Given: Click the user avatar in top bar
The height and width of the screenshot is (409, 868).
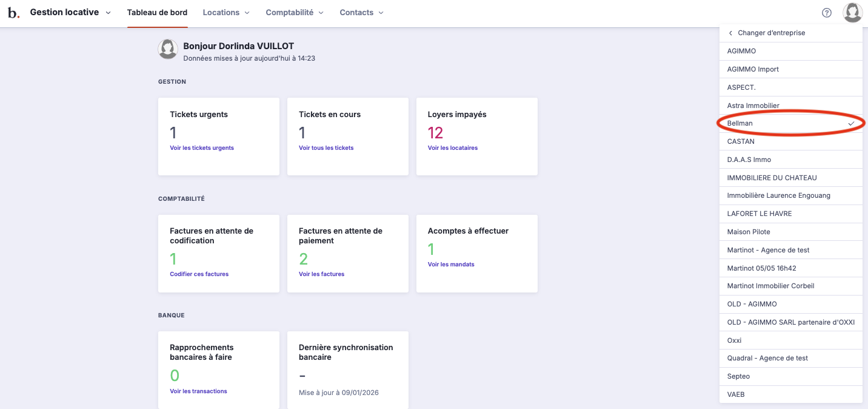Looking at the screenshot, I should click(852, 13).
